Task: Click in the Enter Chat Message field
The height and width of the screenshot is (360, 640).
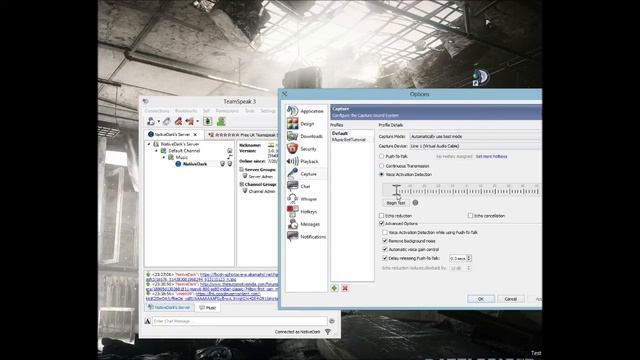Action: (x=240, y=321)
